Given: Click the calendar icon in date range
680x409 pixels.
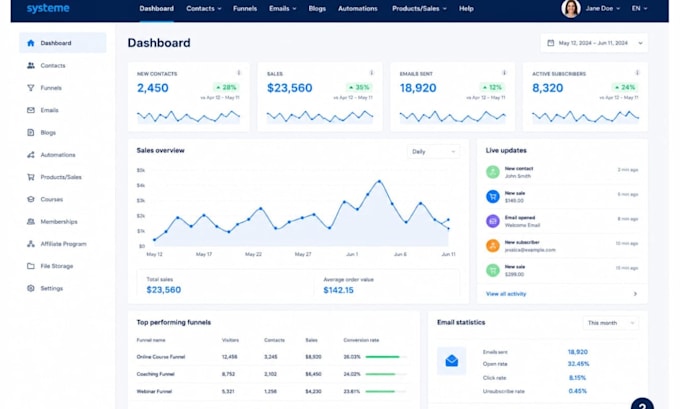Looking at the screenshot, I should pos(550,43).
